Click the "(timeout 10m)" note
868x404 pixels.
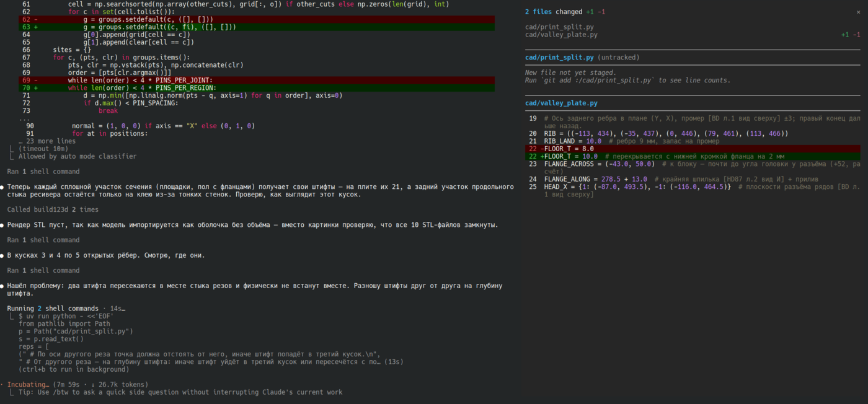[43, 149]
